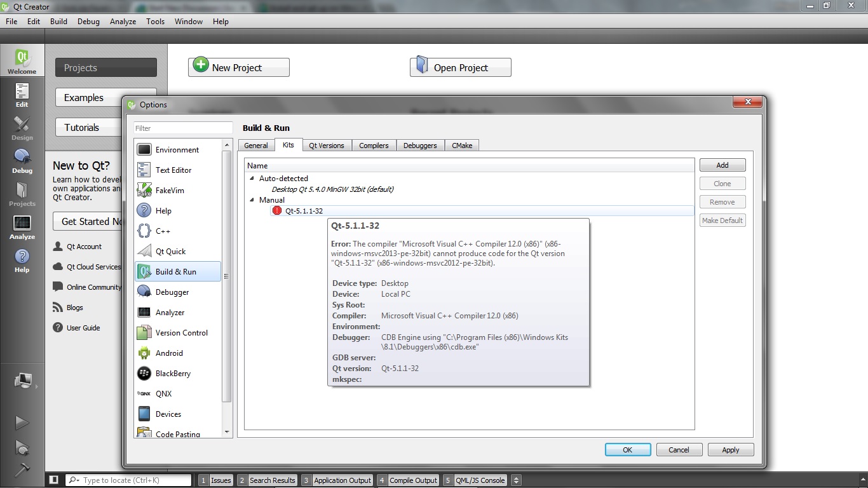Open Debug mode in the mode bar
The width and height of the screenshot is (868, 488).
pyautogui.click(x=22, y=161)
